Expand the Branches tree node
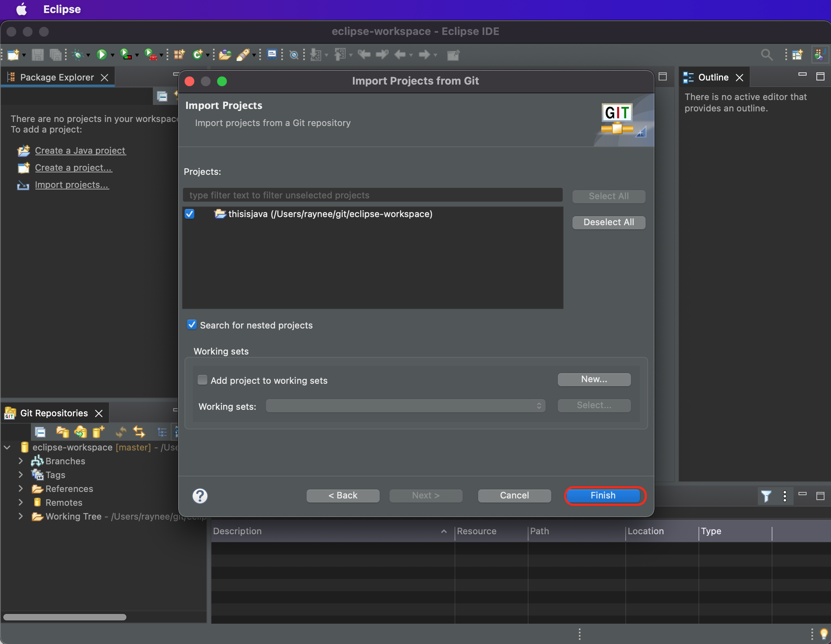The image size is (831, 644). pos(20,461)
